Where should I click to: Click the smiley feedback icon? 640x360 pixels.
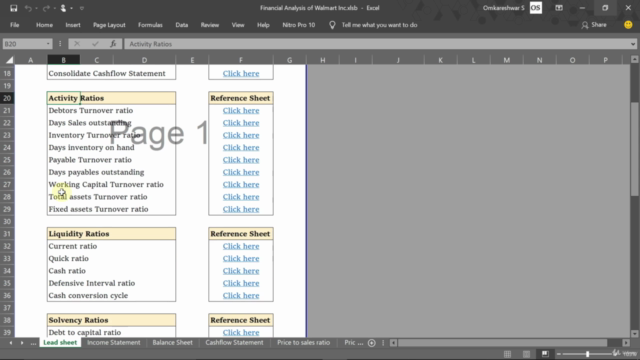pos(628,25)
